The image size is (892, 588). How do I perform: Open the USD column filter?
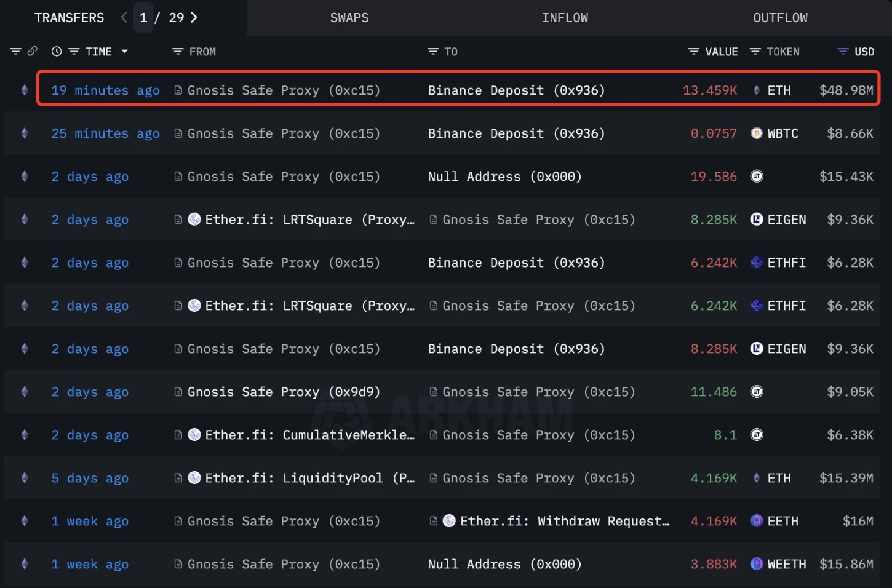843,52
